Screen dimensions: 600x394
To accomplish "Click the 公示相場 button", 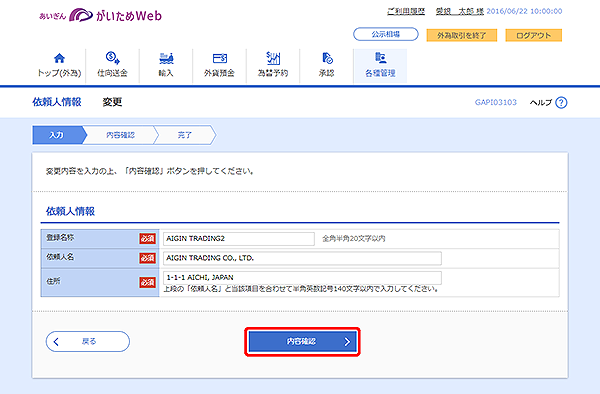I will (386, 34).
